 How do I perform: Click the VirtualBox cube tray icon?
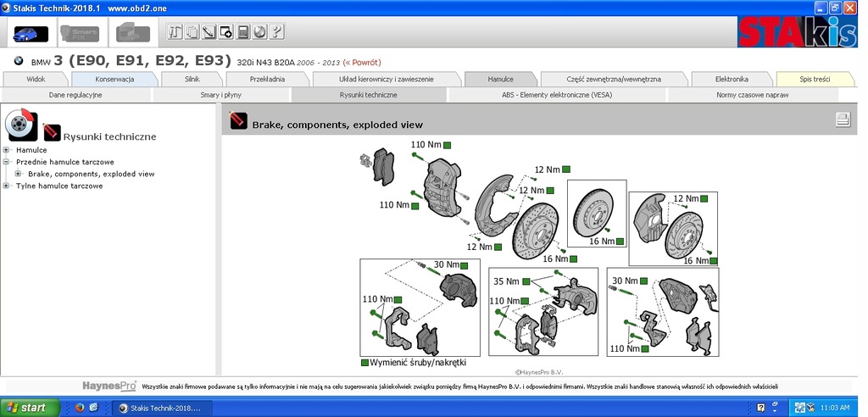click(810, 409)
